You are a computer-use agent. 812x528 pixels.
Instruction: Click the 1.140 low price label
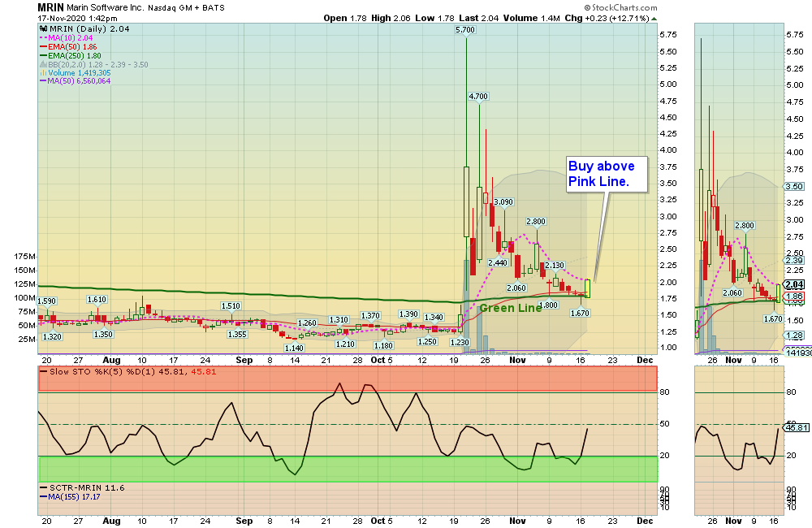294,348
